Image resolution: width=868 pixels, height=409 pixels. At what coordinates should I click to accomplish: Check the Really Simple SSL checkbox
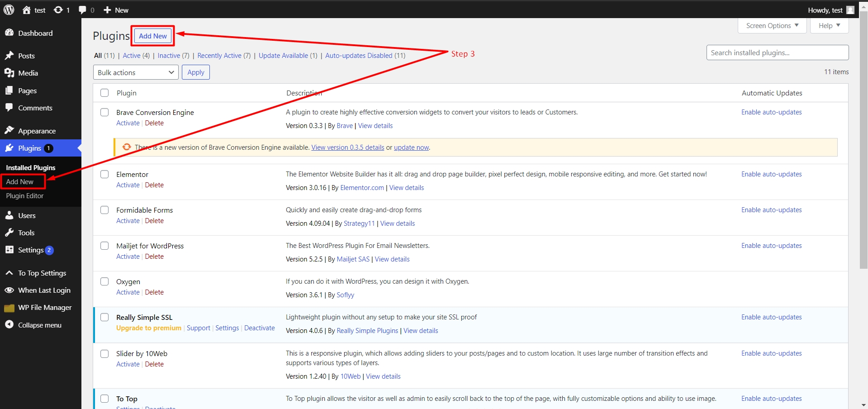point(104,317)
